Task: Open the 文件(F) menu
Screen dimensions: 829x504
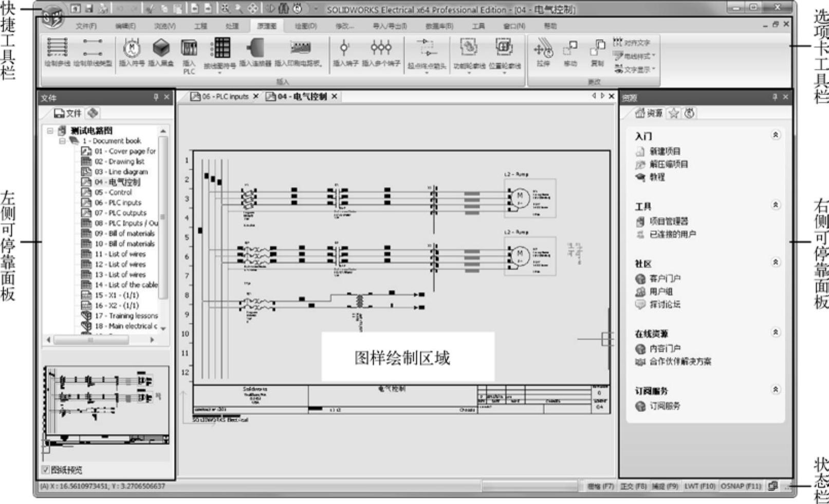Action: click(86, 26)
